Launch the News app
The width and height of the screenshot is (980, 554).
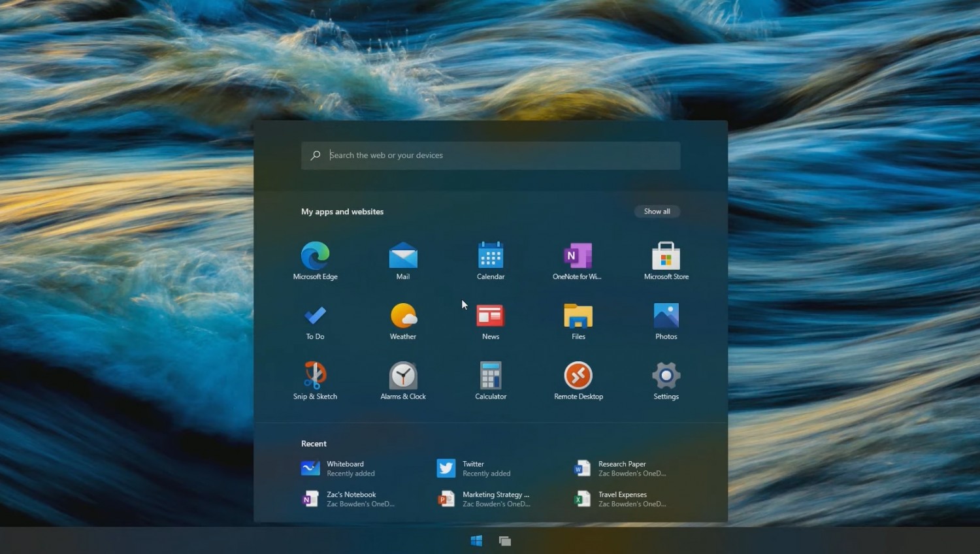[x=491, y=321]
